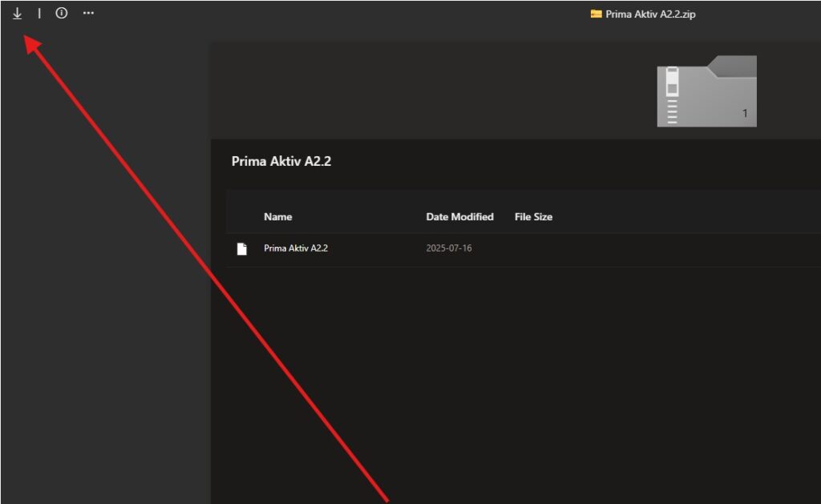Click the yellow folder icon beside the zip title
Viewport: 821px width, 504px height.
pos(596,14)
